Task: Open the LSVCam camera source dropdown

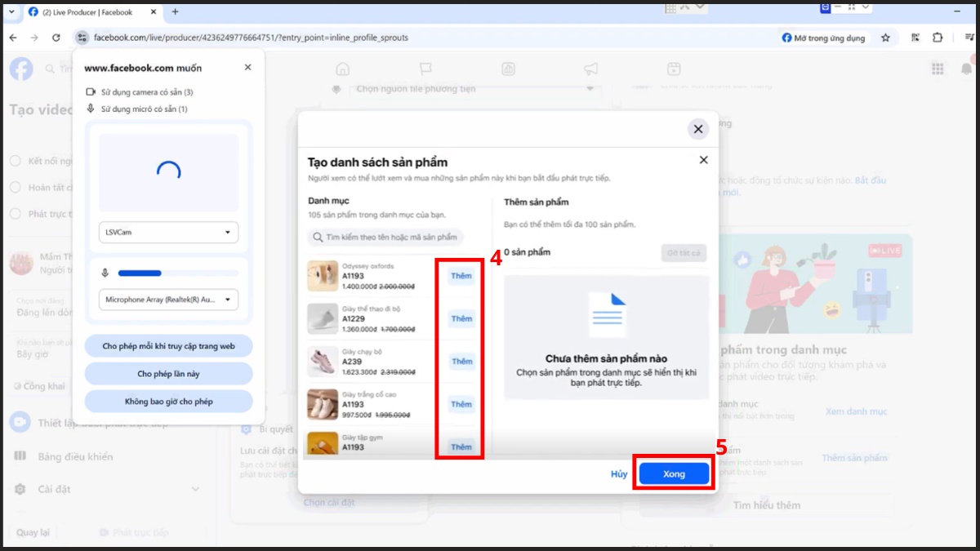Action: (167, 232)
